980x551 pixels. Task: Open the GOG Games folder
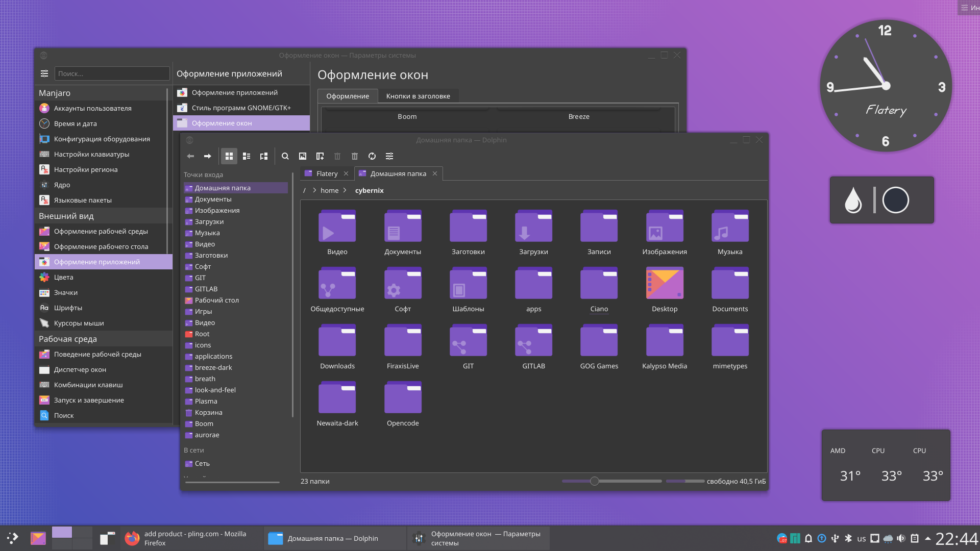click(599, 340)
